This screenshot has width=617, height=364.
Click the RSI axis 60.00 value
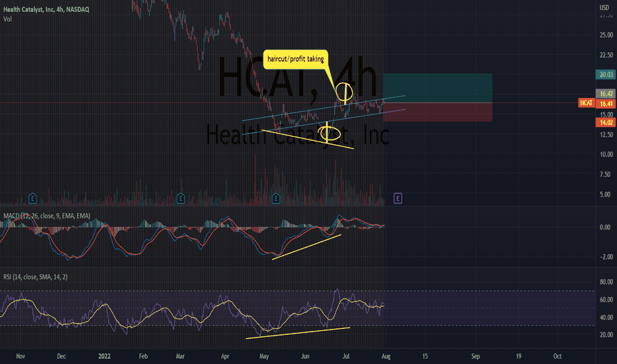606,299
